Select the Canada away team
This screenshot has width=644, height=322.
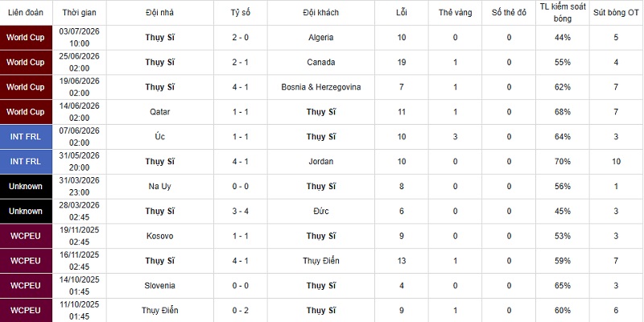pos(320,63)
